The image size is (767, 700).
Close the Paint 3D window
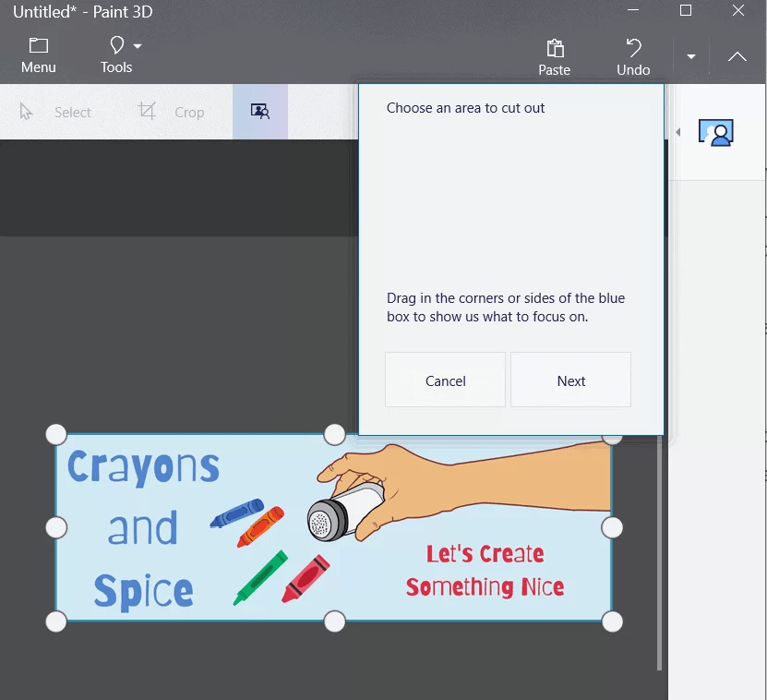(737, 10)
